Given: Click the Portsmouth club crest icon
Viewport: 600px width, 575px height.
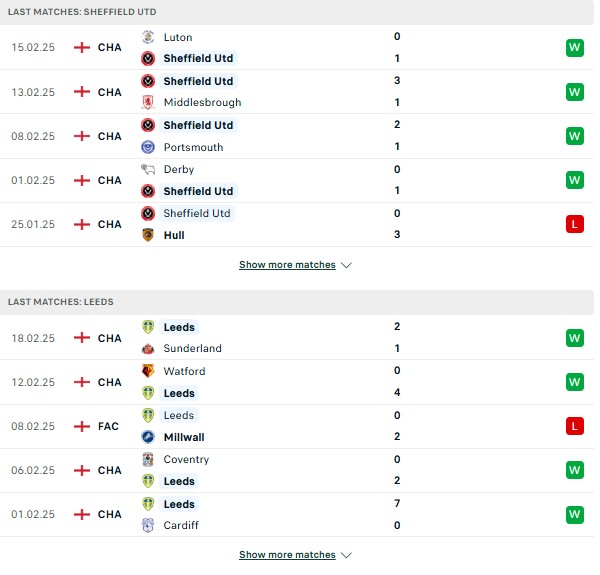Looking at the screenshot, I should [x=148, y=147].
